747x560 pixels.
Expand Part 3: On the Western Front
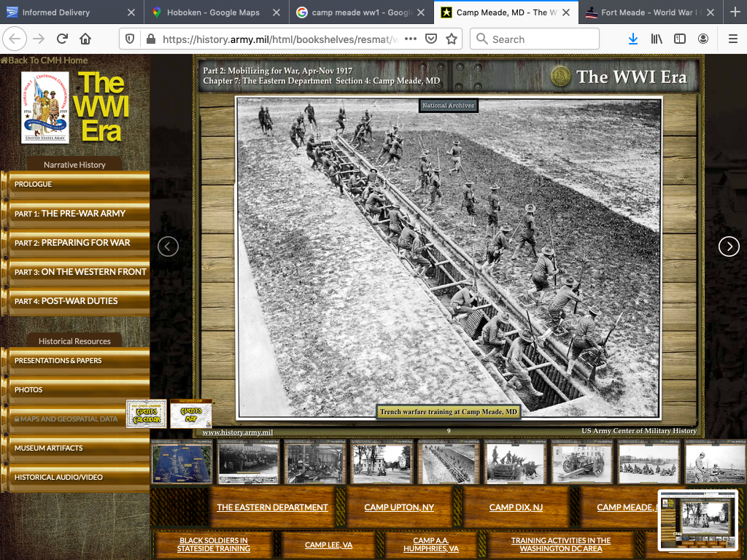tap(80, 272)
